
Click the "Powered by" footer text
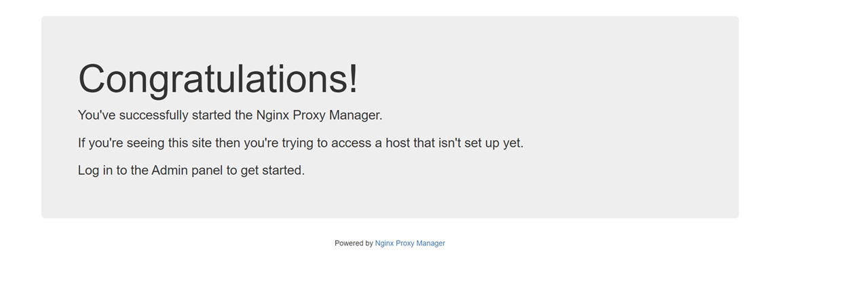click(x=354, y=243)
